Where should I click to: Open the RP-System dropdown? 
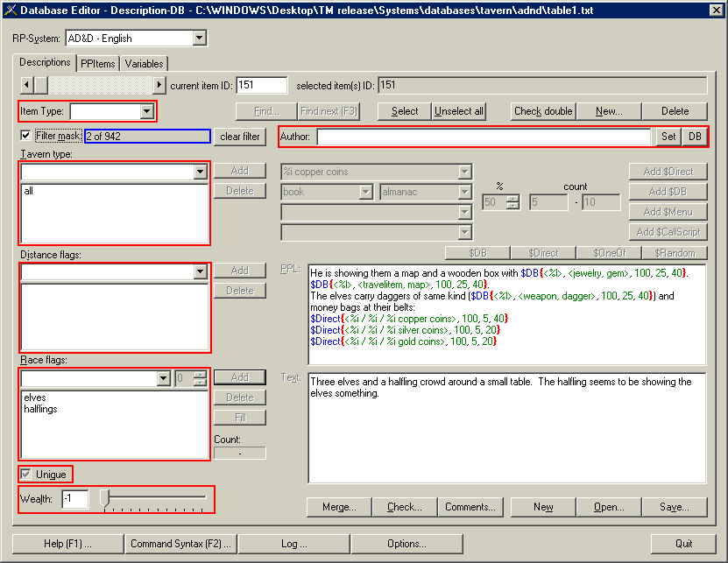point(199,39)
